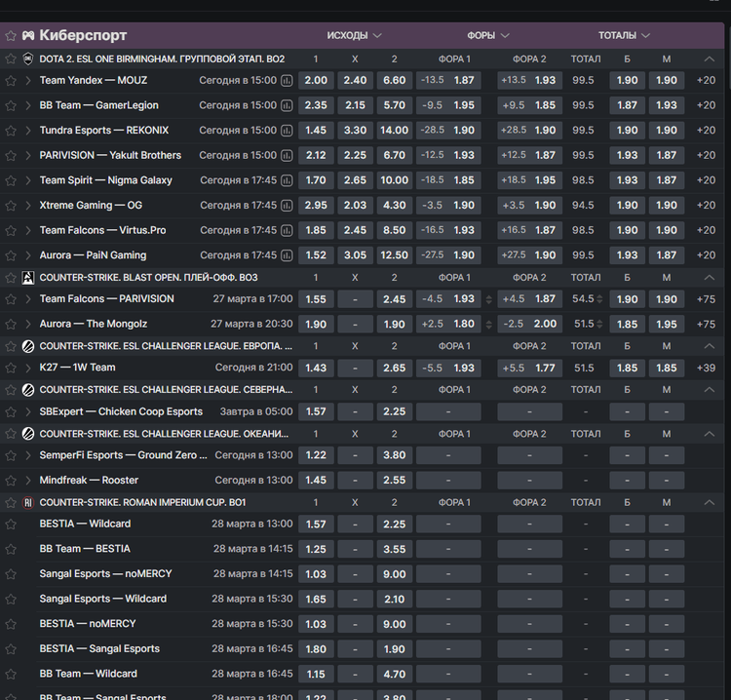
Task: Open statistics icon for Team Spirit — Nigma Galaxy
Action: pyautogui.click(x=287, y=180)
